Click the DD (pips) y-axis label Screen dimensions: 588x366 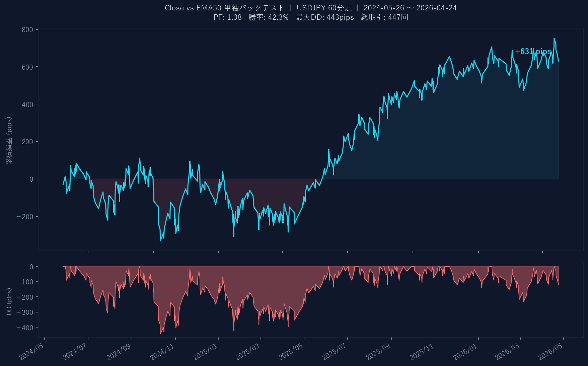pyautogui.click(x=9, y=301)
